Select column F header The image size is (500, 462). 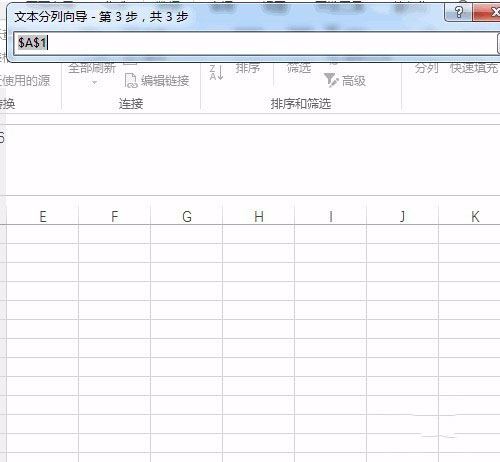[114, 216]
